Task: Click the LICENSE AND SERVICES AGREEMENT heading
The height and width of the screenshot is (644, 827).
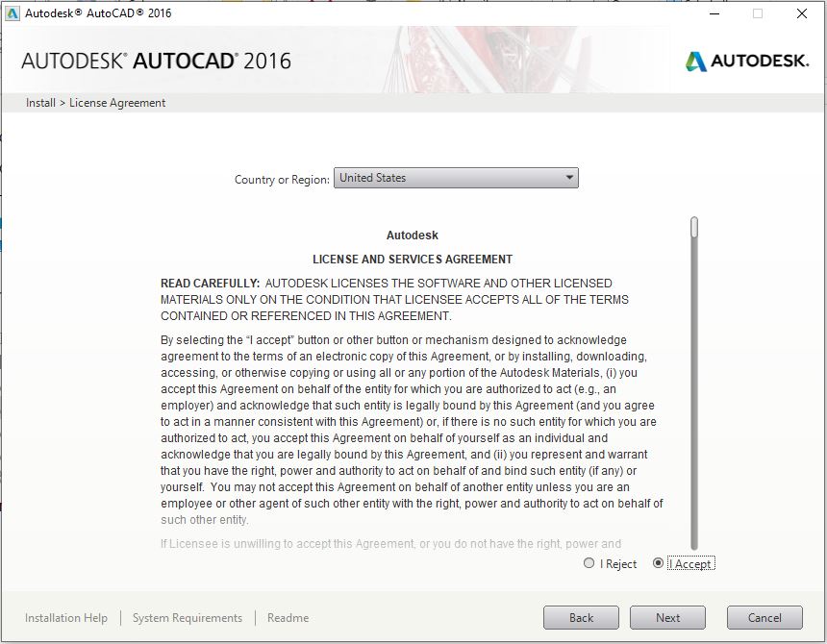Action: pyautogui.click(x=413, y=260)
